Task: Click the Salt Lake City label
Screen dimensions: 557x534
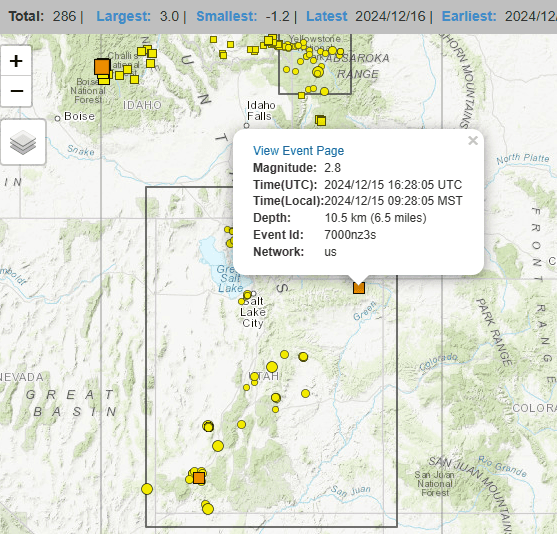Action: (253, 312)
